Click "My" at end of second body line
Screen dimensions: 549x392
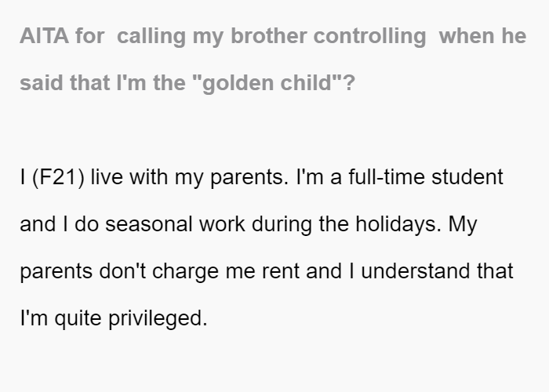pos(463,225)
